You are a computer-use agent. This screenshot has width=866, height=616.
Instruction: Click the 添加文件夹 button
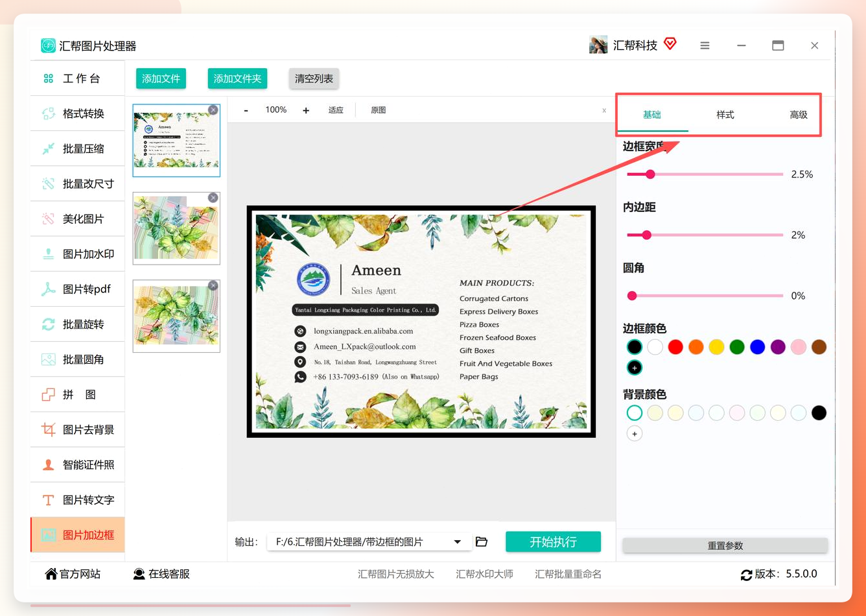pyautogui.click(x=237, y=78)
